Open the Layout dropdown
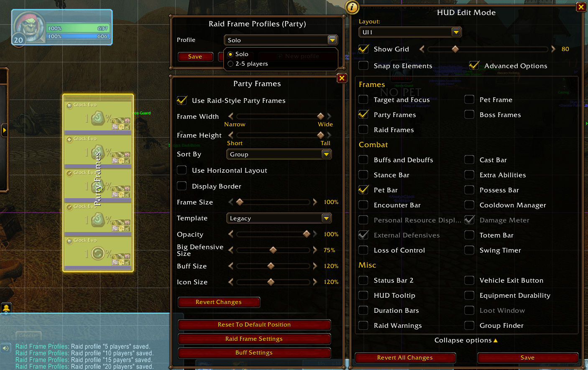The image size is (588, 370). tap(410, 32)
